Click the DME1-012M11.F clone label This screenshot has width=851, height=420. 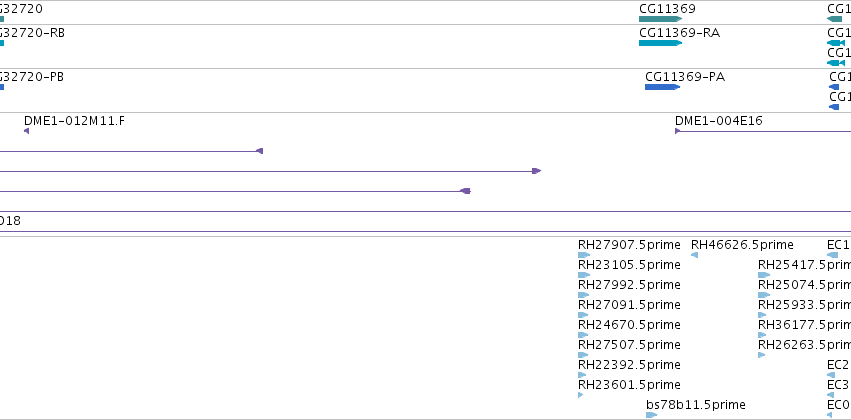(74, 120)
